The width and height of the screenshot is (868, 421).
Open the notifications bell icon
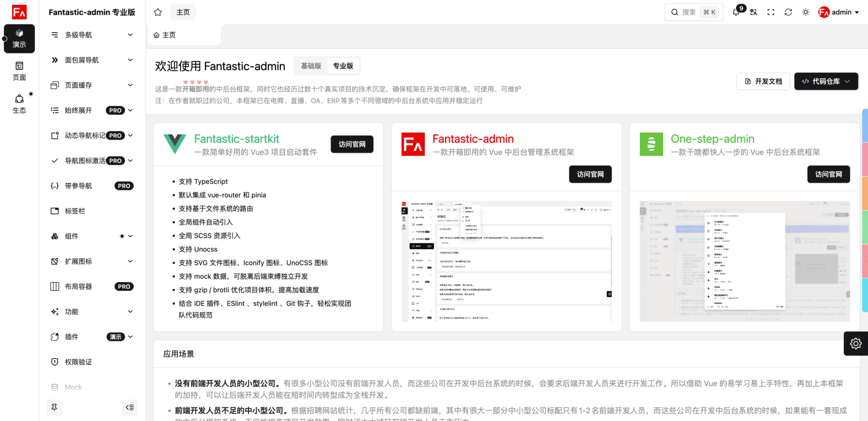(736, 12)
